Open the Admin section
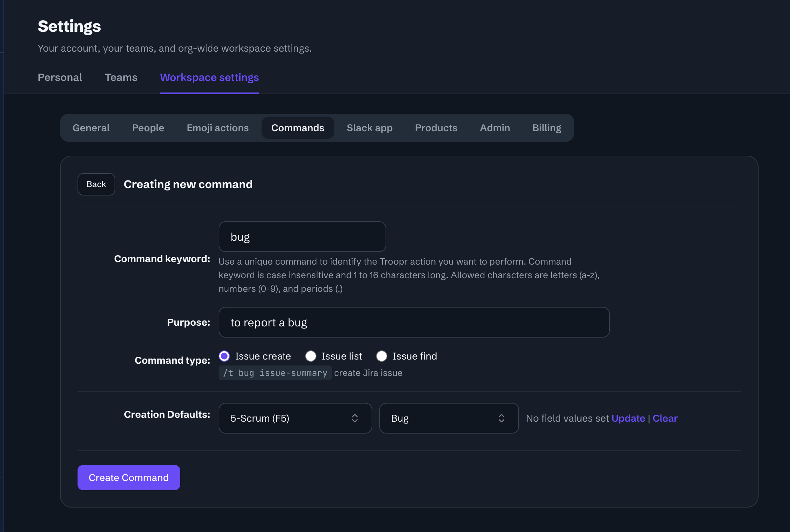 (495, 128)
